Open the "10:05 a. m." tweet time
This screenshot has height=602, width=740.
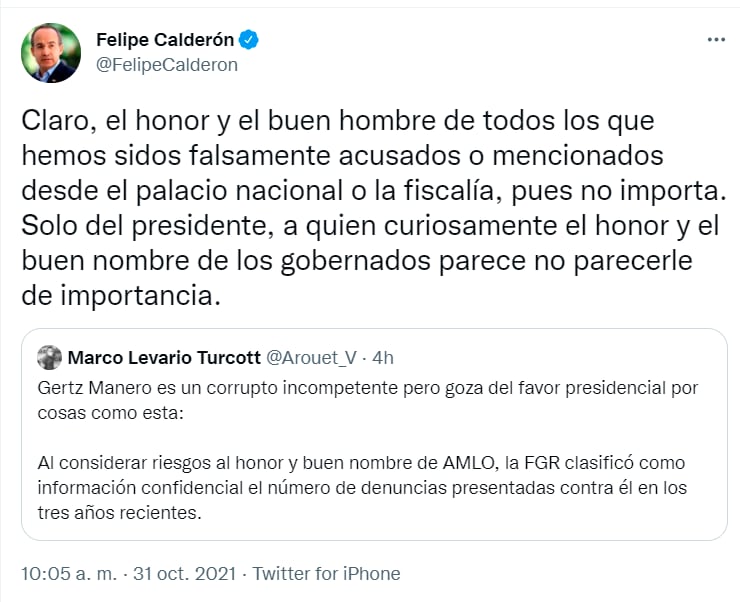(x=68, y=574)
